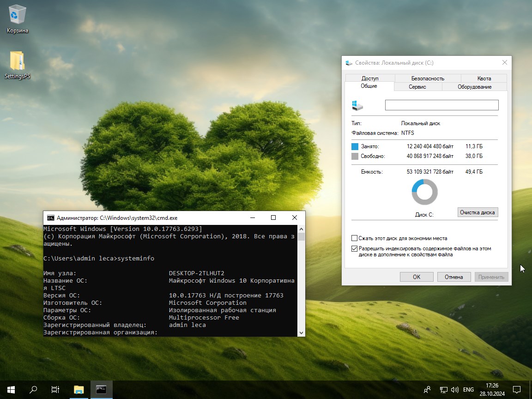Image resolution: width=532 pixels, height=399 pixels.
Task: Open the Корзина recycle bin icon
Action: click(17, 19)
